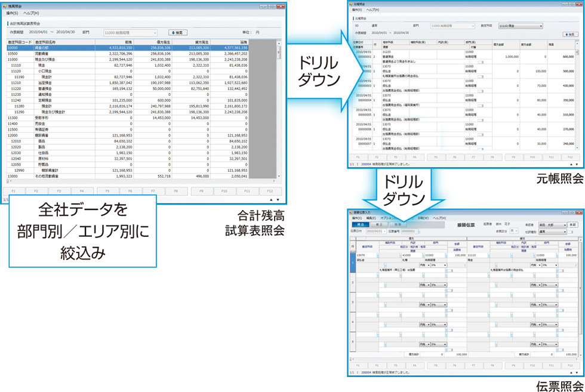Click F12 function key in balance inquiry window
The height and width of the screenshot is (392, 585).
pos(270,191)
